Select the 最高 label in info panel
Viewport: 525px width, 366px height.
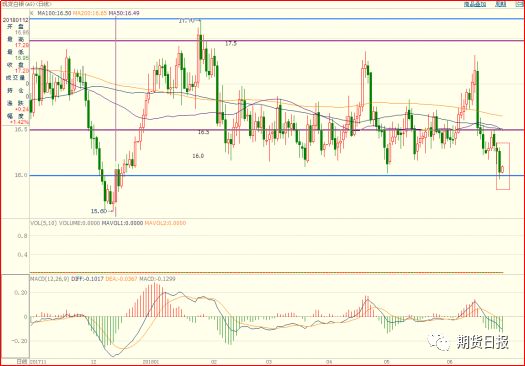click(15, 39)
